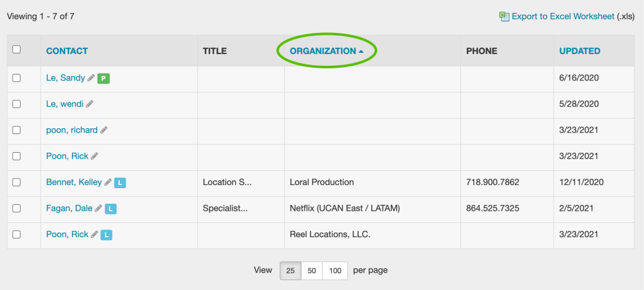Open Export to Excel Worksheet link
Viewport: 644px width, 290px height.
click(563, 16)
